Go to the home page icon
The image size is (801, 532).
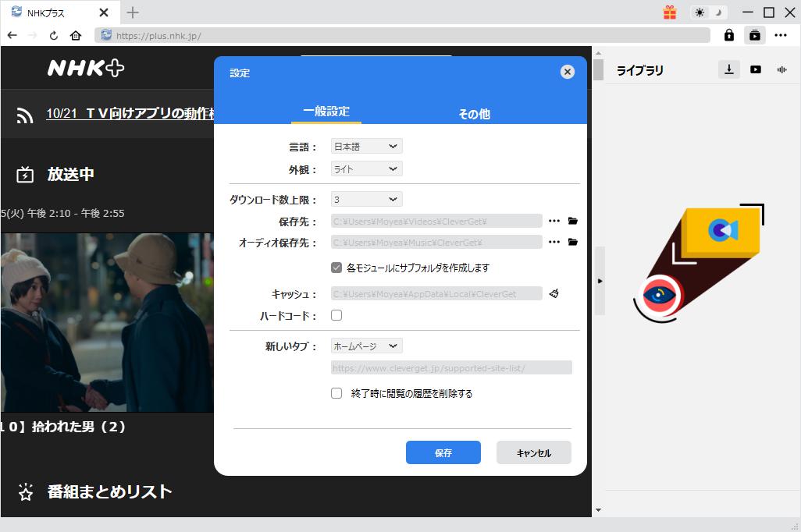tap(76, 35)
